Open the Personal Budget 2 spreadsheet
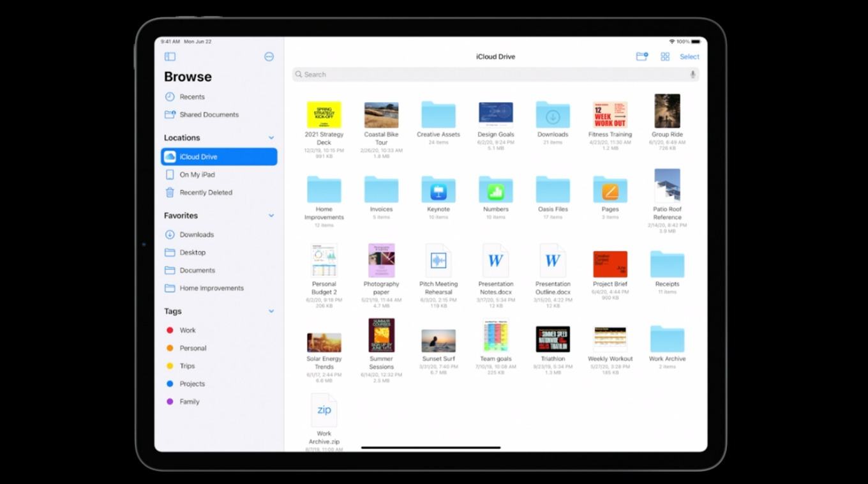 click(324, 261)
